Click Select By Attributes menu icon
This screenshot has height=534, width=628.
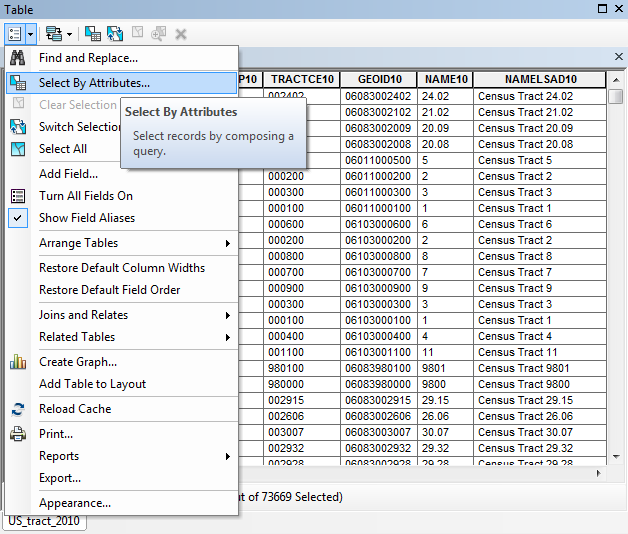[x=18, y=83]
